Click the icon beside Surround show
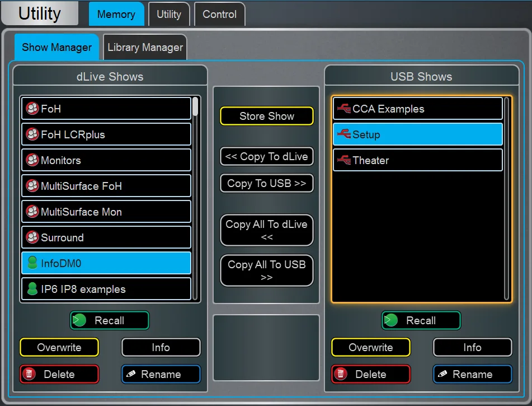This screenshot has height=406, width=532. click(32, 237)
